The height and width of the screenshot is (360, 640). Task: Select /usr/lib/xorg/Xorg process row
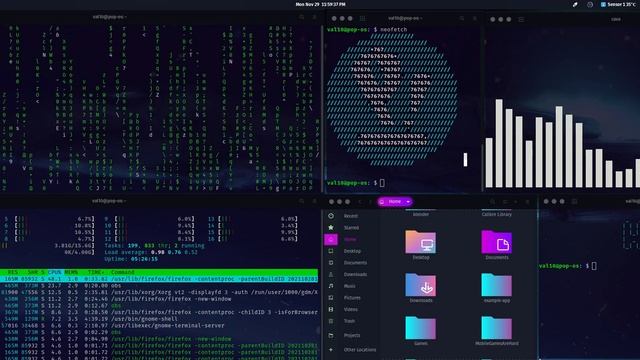159,292
